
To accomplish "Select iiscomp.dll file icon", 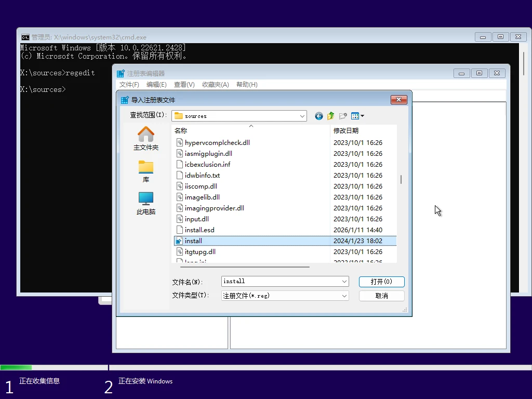I will click(x=180, y=186).
